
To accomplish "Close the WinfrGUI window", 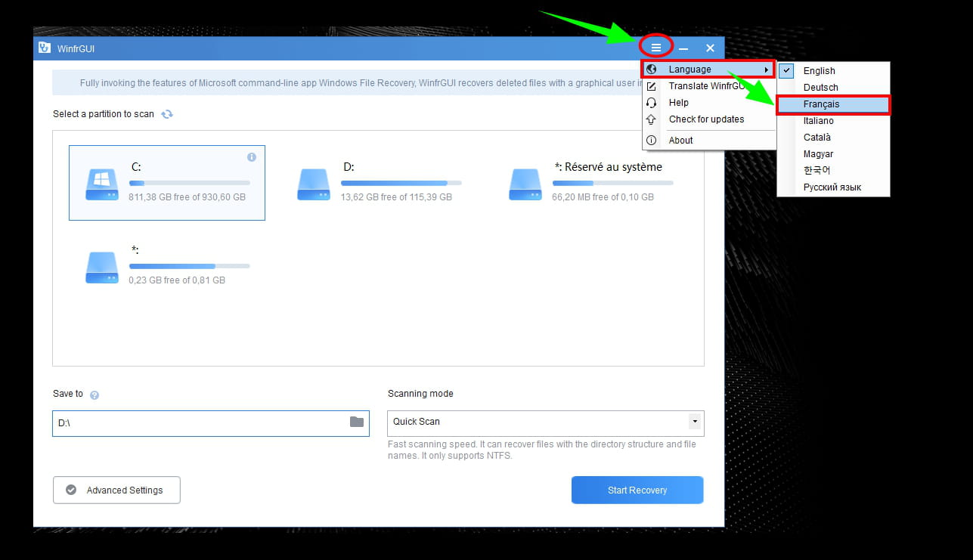I will point(710,48).
